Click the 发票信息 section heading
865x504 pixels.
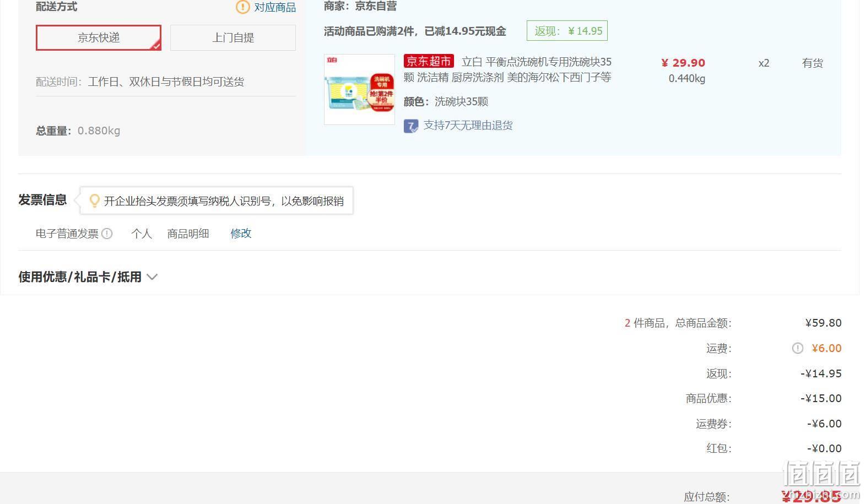[x=42, y=200]
